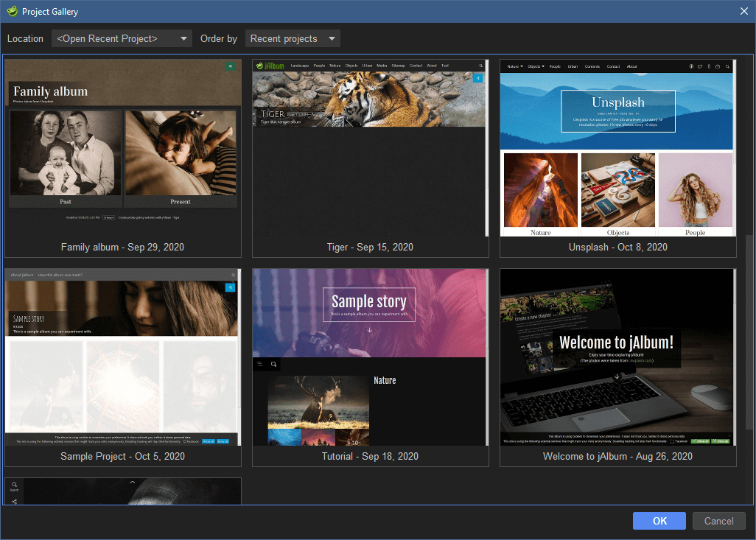Click the OK button
The image size is (756, 540).
pos(659,521)
